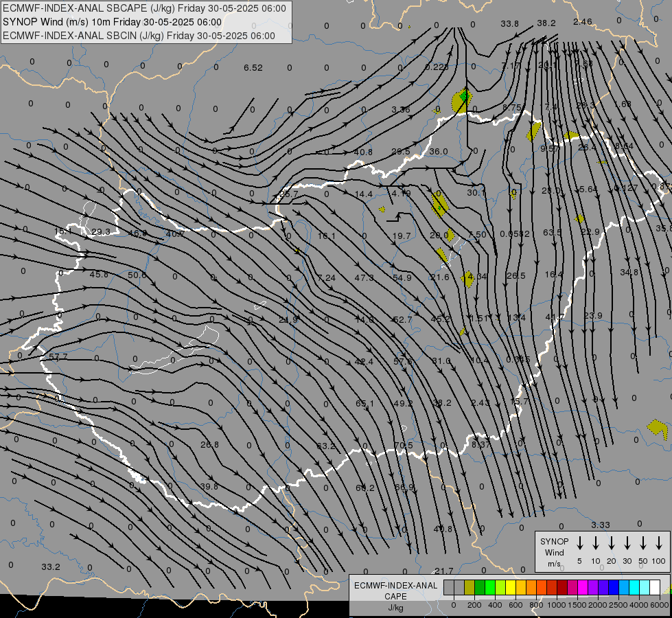Click the map value 19.7

tap(402, 236)
